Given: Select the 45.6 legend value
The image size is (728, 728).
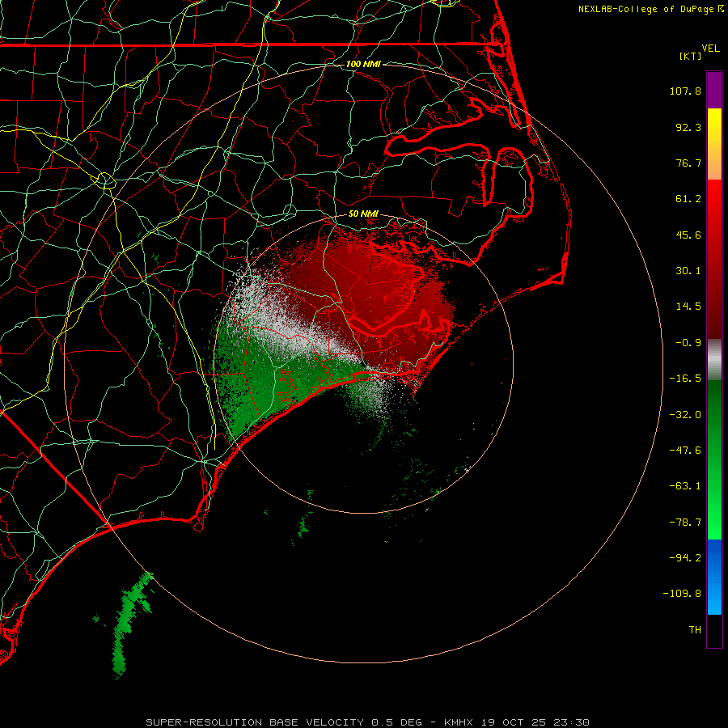Looking at the screenshot, I should pos(688,235).
